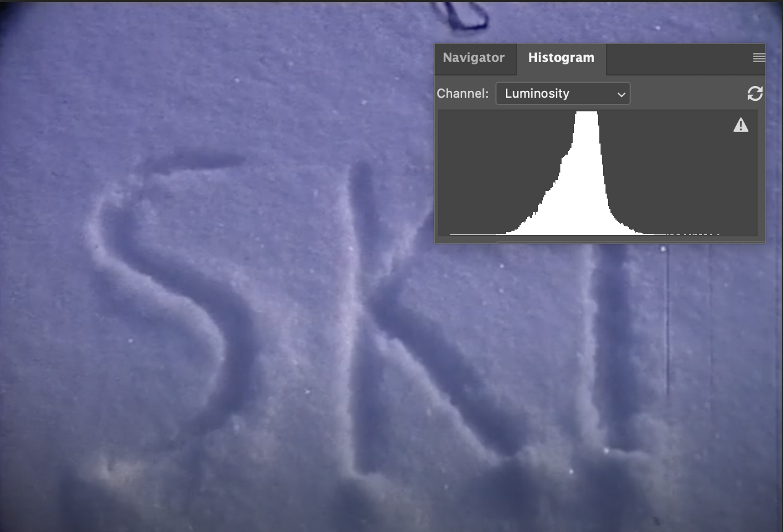
Task: Click the cached data warning triangle
Action: 740,126
